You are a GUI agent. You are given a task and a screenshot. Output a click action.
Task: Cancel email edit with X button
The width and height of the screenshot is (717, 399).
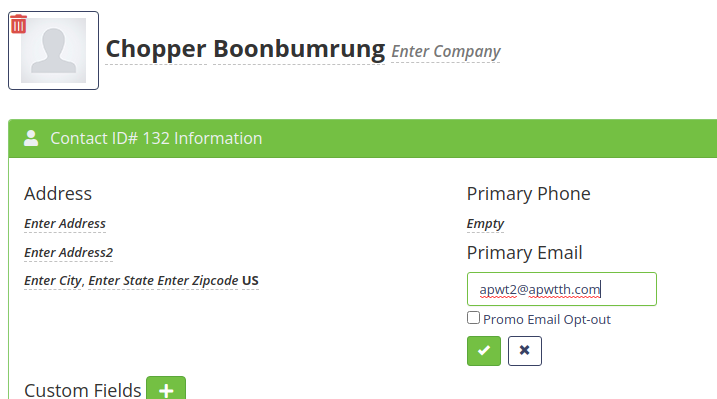524,351
